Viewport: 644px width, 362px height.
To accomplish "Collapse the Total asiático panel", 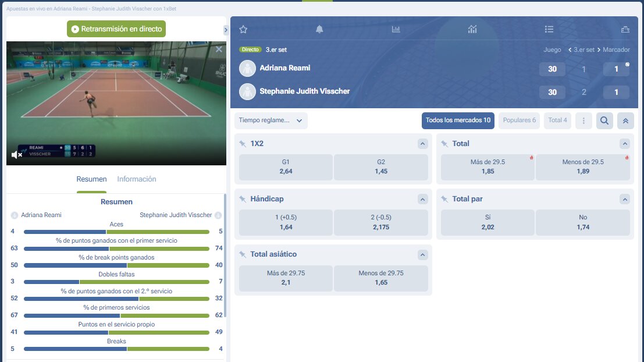I will coord(423,254).
